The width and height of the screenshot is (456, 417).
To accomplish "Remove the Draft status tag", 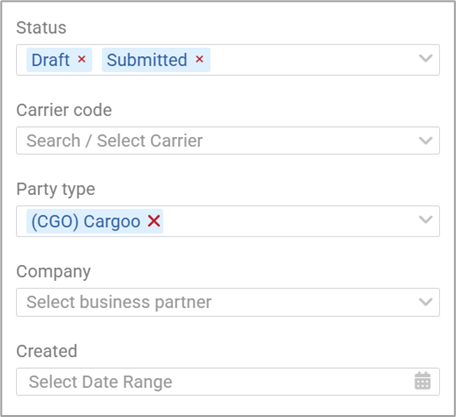I will tap(82, 59).
